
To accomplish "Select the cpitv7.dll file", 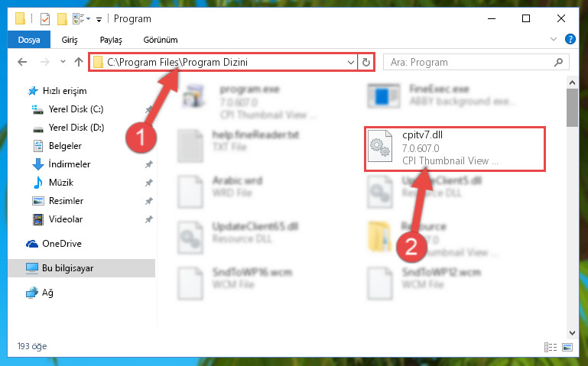I will [454, 149].
